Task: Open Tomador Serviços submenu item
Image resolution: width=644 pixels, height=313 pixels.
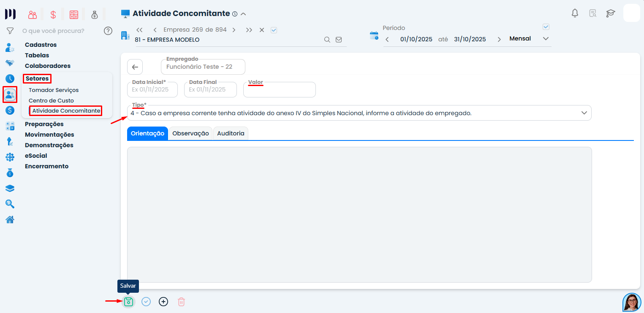Action: point(54,90)
